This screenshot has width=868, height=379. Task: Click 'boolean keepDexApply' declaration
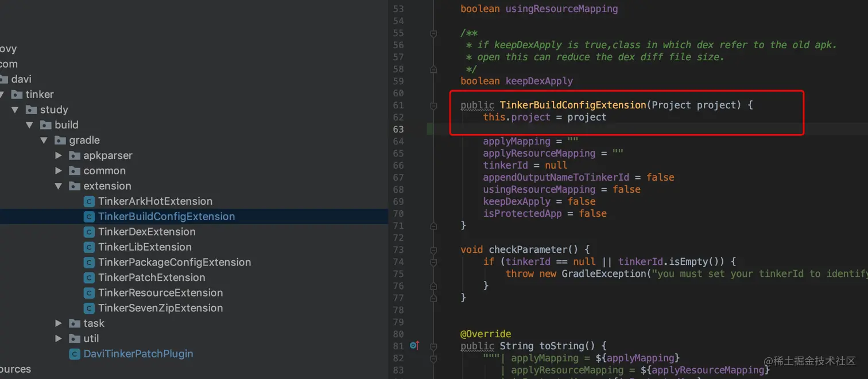pos(517,81)
